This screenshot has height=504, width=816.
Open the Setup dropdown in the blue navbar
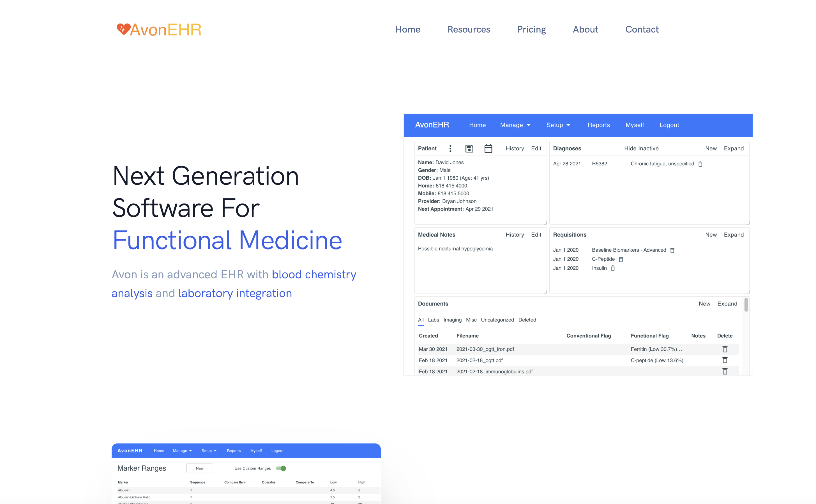tap(558, 125)
